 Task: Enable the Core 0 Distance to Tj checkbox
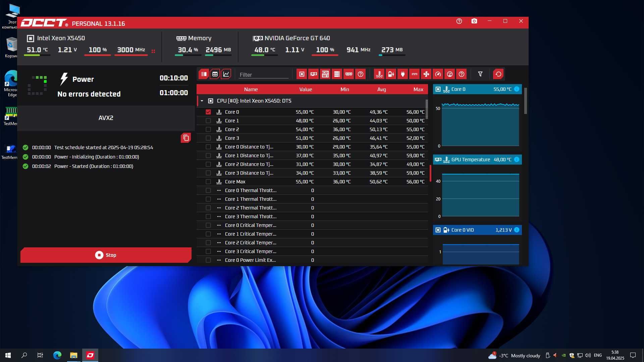tap(208, 147)
